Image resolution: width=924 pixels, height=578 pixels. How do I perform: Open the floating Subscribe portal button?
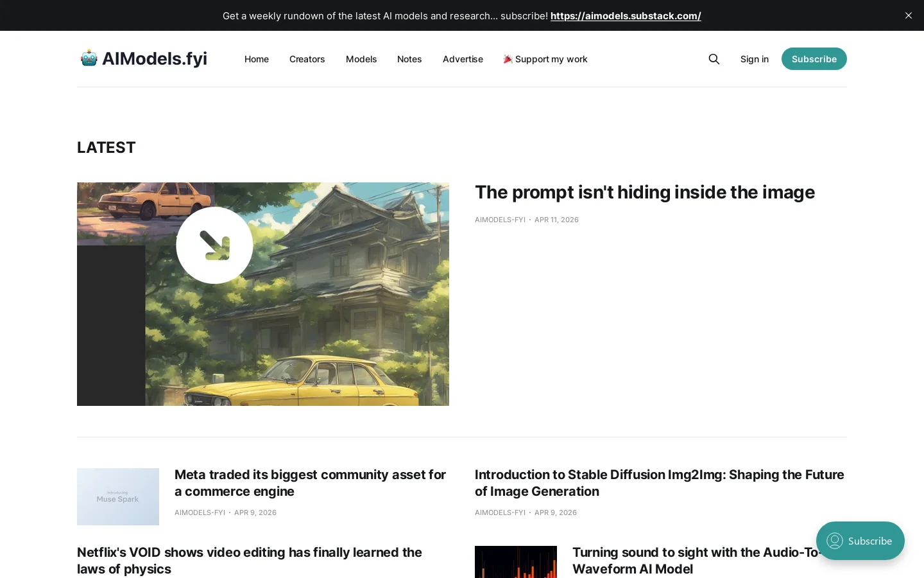pos(860,541)
